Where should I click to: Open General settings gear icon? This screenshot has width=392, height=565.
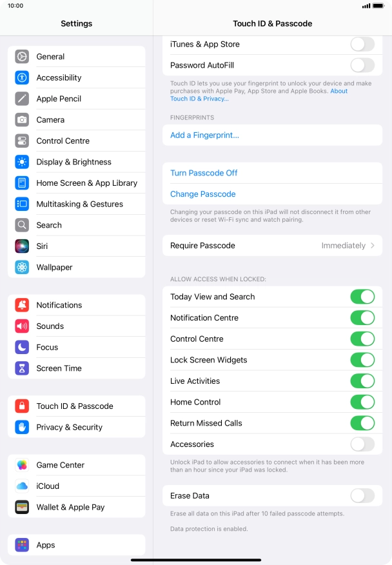coord(22,57)
